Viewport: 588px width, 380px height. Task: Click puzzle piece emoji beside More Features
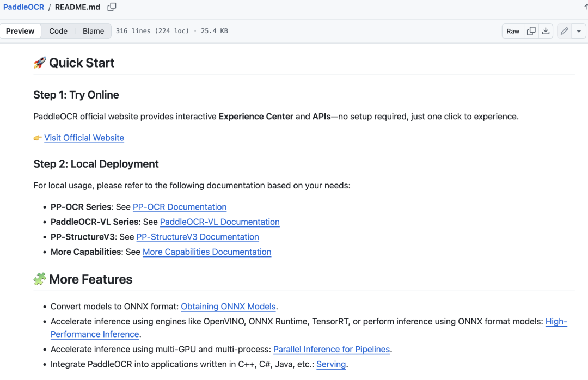40,279
